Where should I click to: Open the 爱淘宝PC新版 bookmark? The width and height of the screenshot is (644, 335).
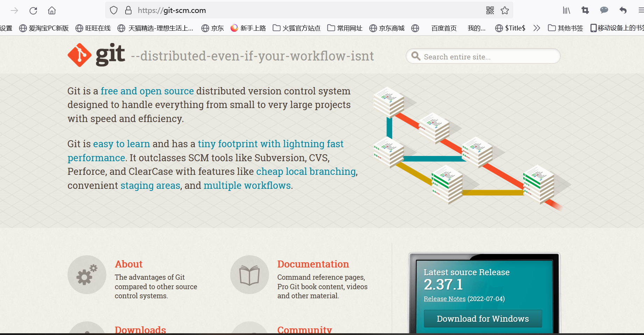[x=44, y=28]
